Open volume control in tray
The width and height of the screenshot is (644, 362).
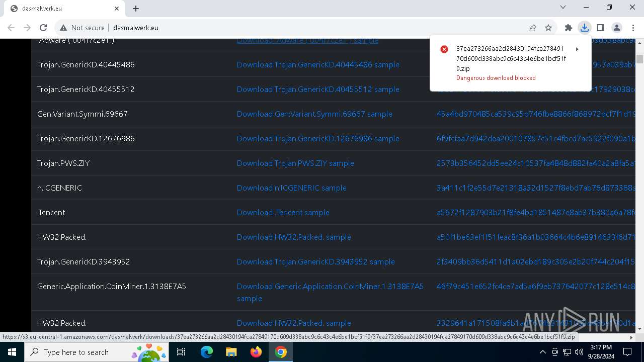[579, 352]
